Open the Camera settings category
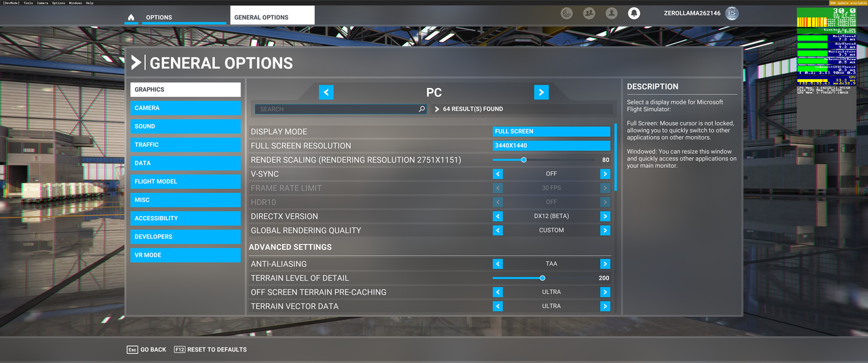This screenshot has height=363, width=868. pos(185,108)
